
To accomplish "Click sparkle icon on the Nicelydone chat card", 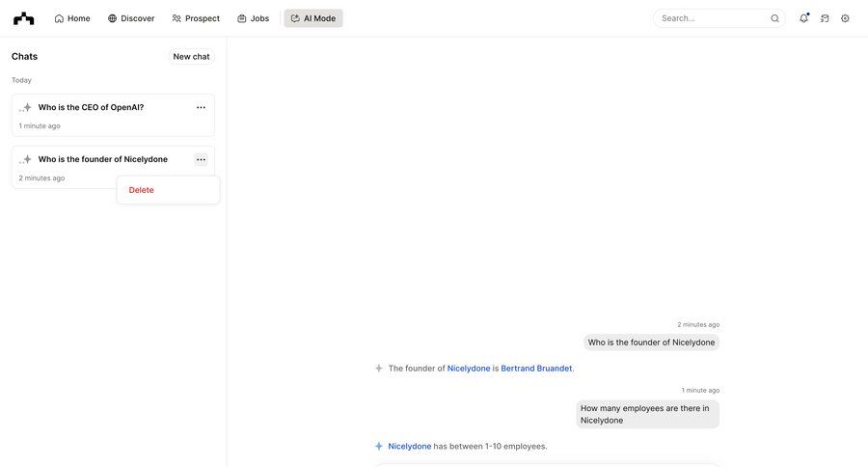I will tap(25, 159).
